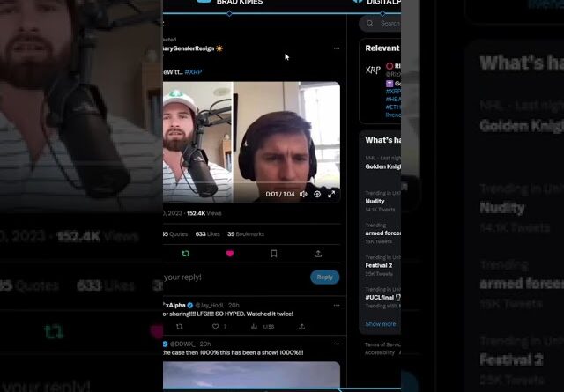Click the share icon under the main tweet
Screen dimensions: 564x392
[317, 254]
